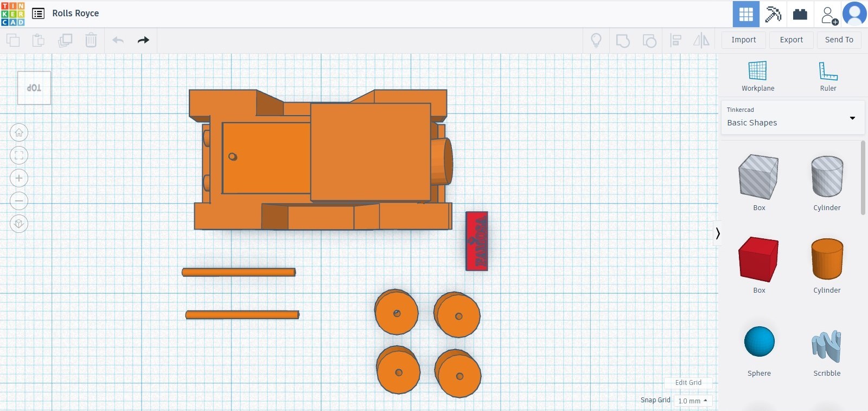Click the Delete trash icon
The width and height of the screenshot is (868, 411).
click(x=91, y=40)
